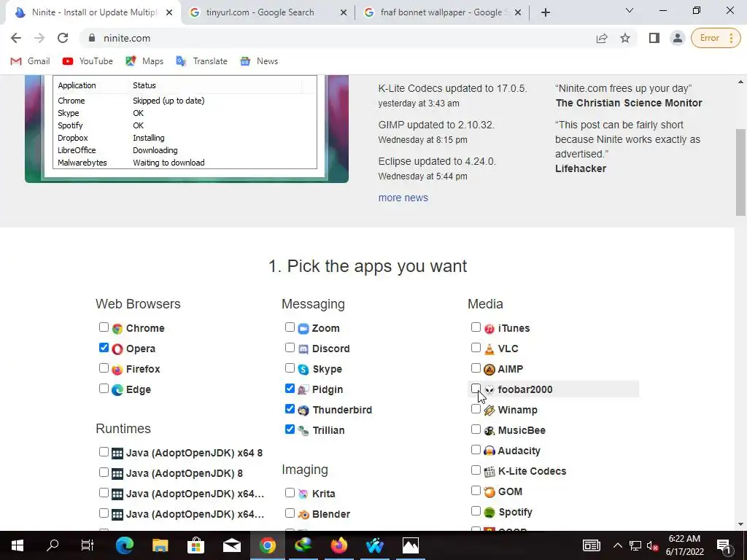Check the Edge checkbox
747x560 pixels.
pos(104,389)
